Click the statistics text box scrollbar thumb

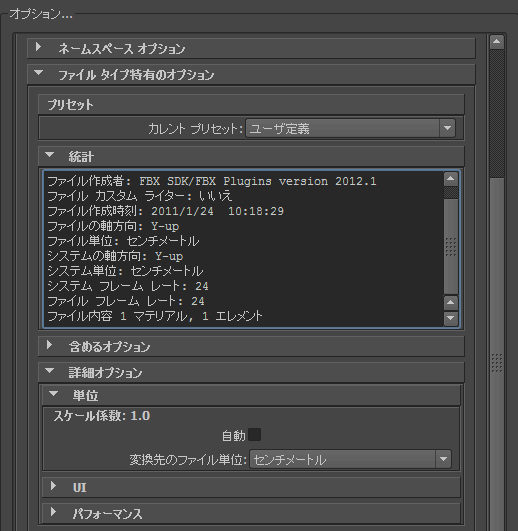(451, 247)
